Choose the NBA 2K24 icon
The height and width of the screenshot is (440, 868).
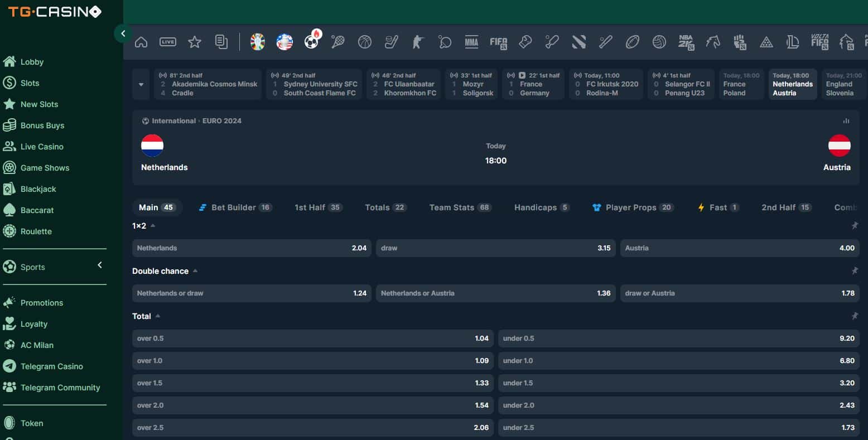(x=686, y=42)
